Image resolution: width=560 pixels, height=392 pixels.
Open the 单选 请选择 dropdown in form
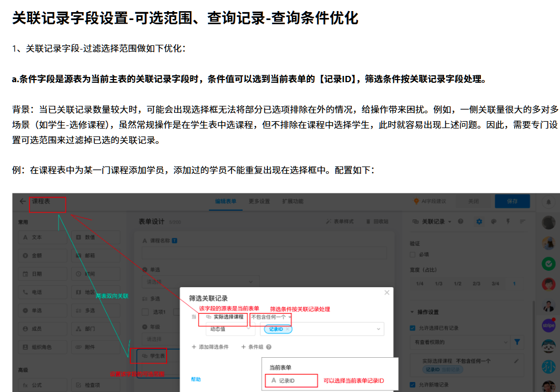200,282
